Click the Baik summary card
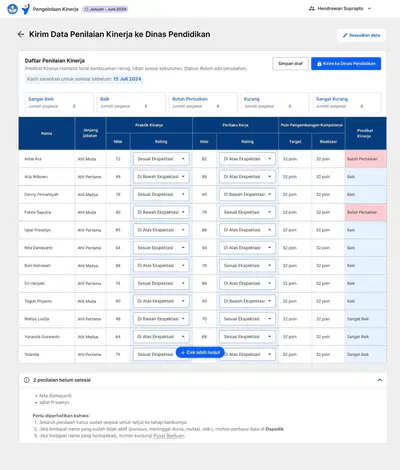This screenshot has width=400, height=470. [131, 102]
